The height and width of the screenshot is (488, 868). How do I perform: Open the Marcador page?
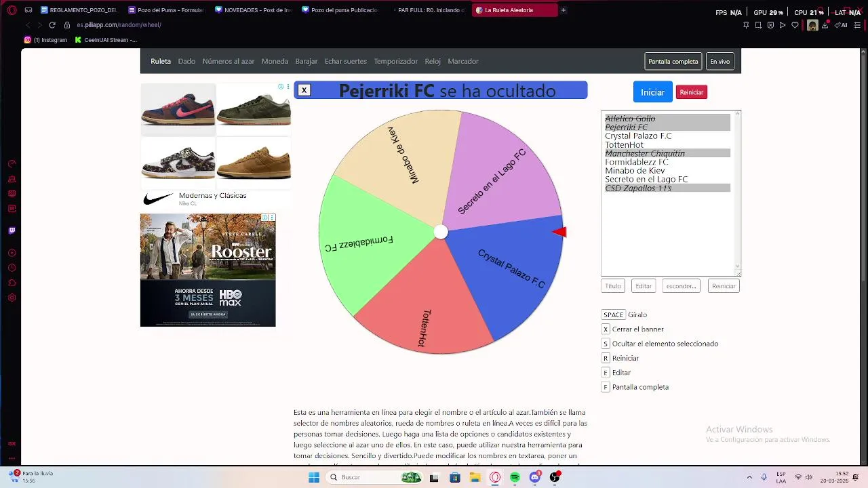[x=463, y=61]
